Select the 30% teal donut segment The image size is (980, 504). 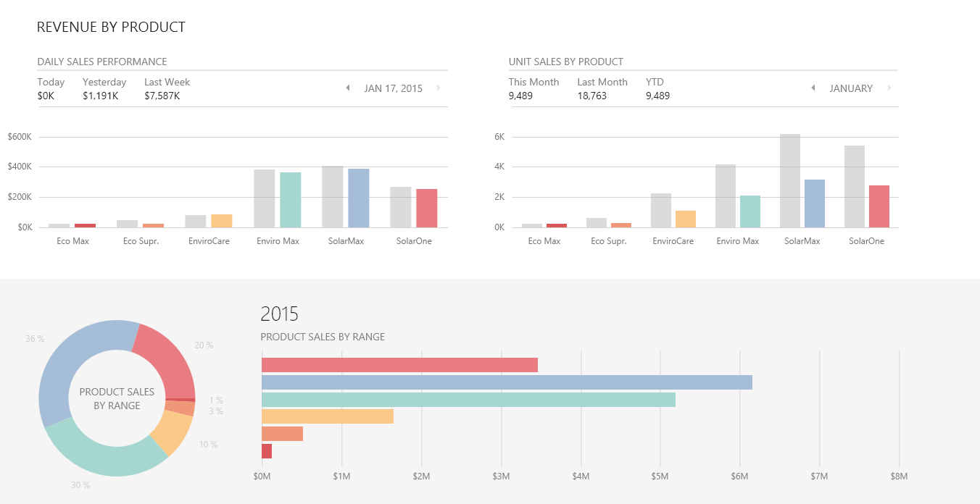(109, 453)
